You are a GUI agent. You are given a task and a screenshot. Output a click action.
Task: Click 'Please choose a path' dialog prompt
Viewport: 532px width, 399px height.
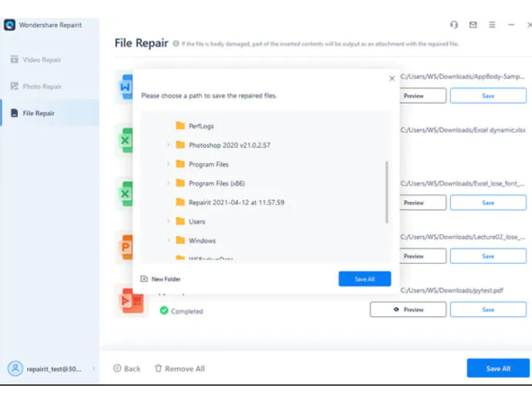point(209,96)
